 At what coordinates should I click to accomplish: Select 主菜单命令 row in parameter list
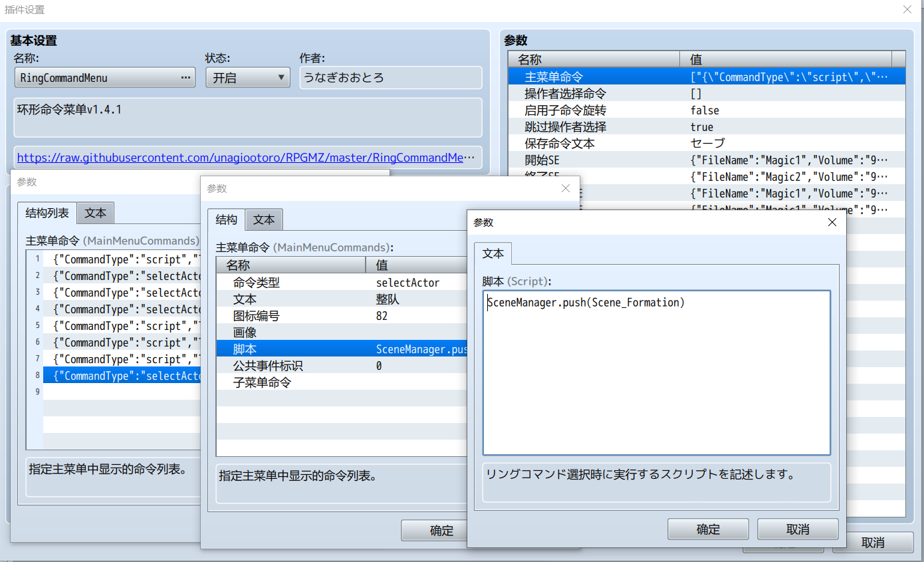click(707, 77)
